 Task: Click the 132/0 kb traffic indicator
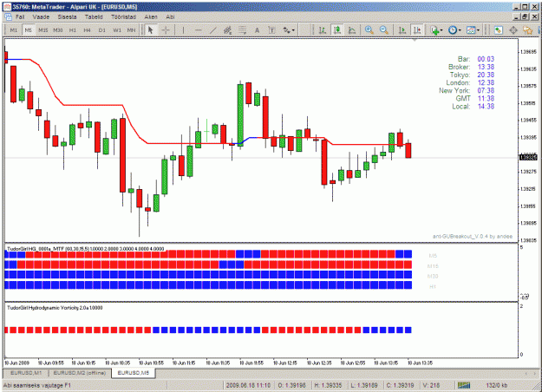point(497,385)
